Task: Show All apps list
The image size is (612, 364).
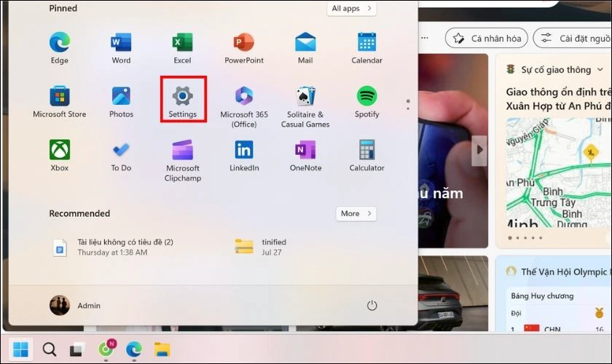Action: pyautogui.click(x=352, y=8)
